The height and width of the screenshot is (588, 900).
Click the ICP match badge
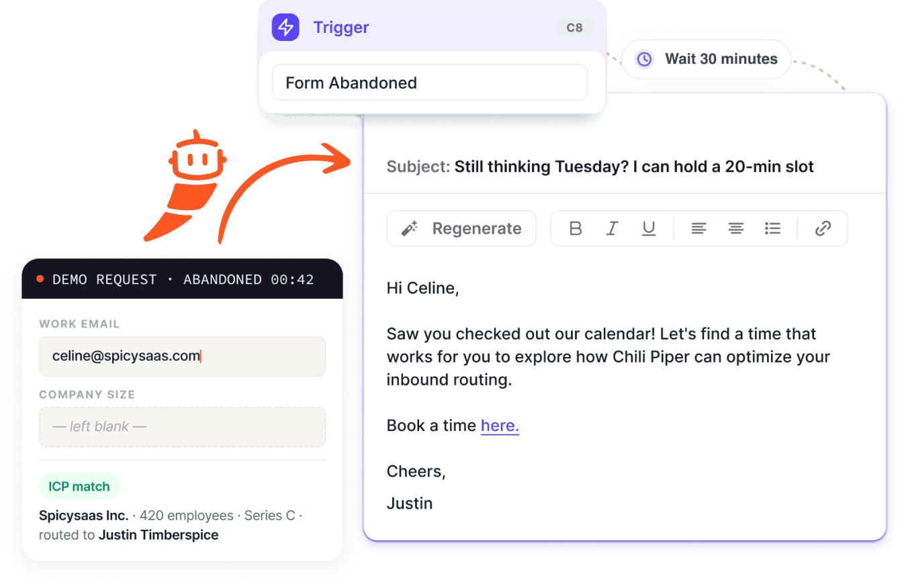point(79,487)
